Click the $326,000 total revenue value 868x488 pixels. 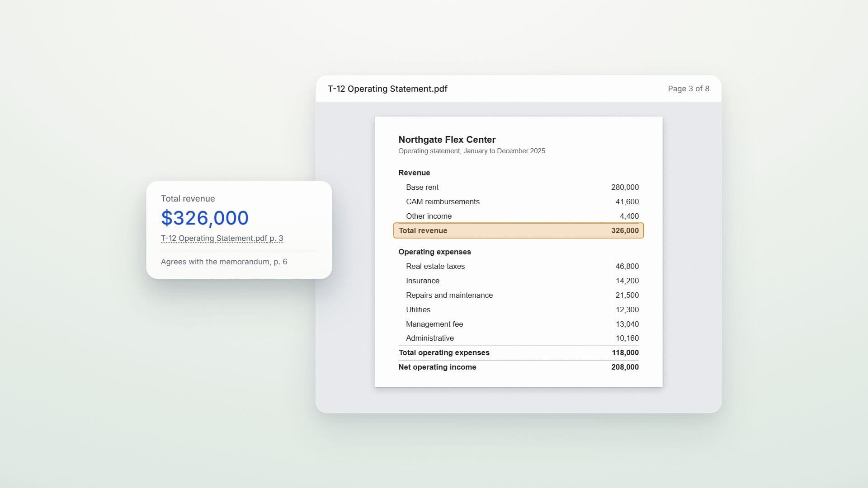[x=205, y=218]
